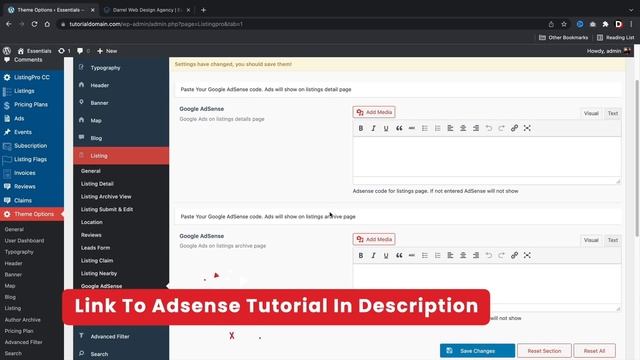Open Pricing Plans in WordPress sidebar
640x360 pixels.
pyautogui.click(x=32, y=104)
